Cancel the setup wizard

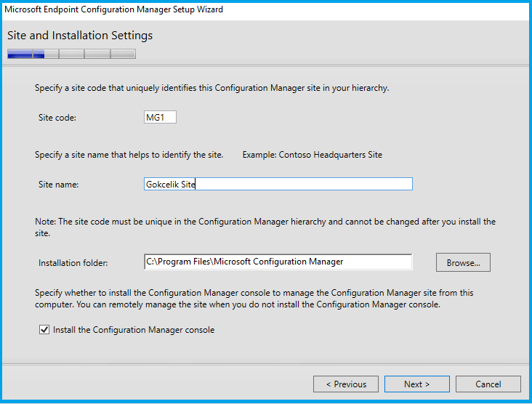[488, 384]
